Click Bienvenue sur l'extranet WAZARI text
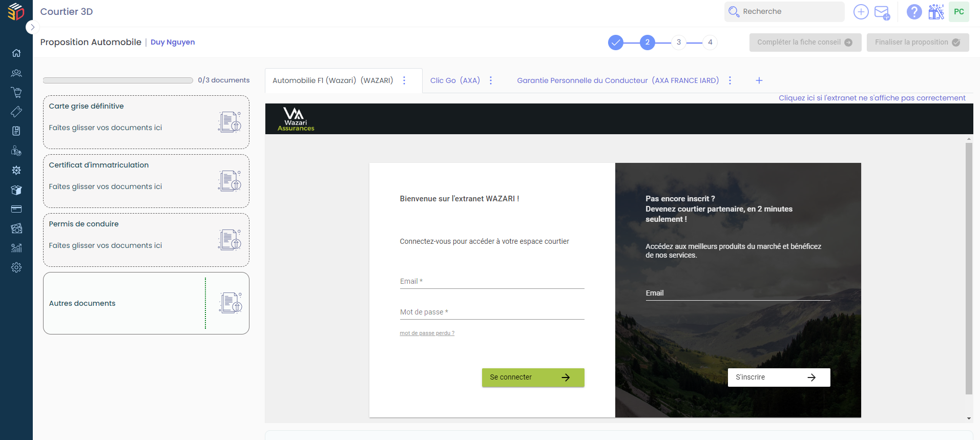The image size is (980, 440). (459, 199)
